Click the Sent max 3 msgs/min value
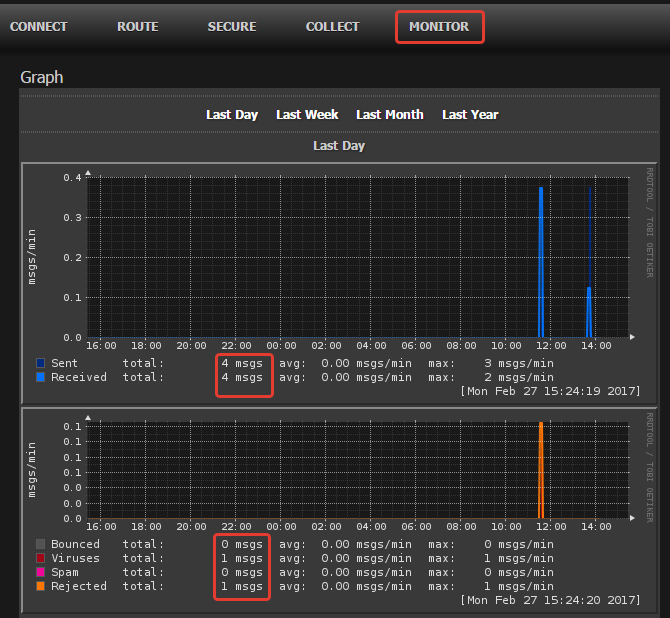The height and width of the screenshot is (618, 670). pyautogui.click(x=519, y=363)
